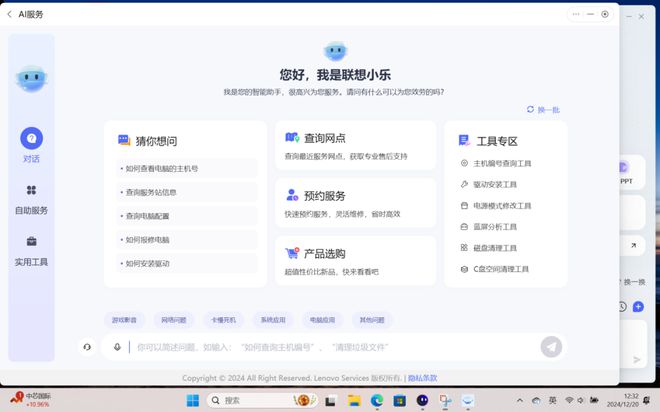Click the circular target icon in title capsule

[x=605, y=14]
